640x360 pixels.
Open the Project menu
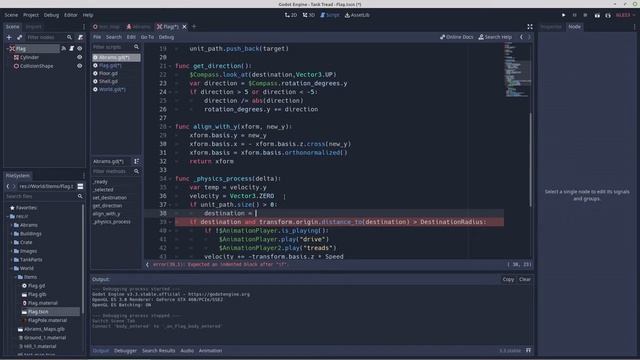point(31,15)
